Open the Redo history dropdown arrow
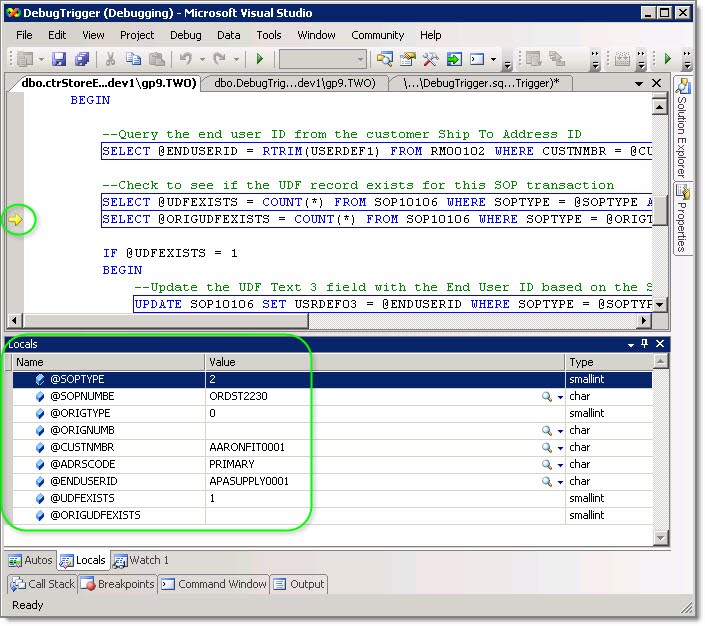The width and height of the screenshot is (705, 626). (236, 59)
